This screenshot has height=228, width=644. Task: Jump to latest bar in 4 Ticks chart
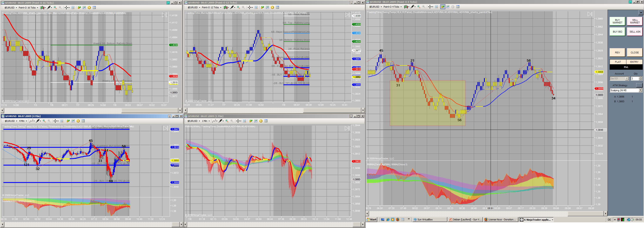click(590, 14)
